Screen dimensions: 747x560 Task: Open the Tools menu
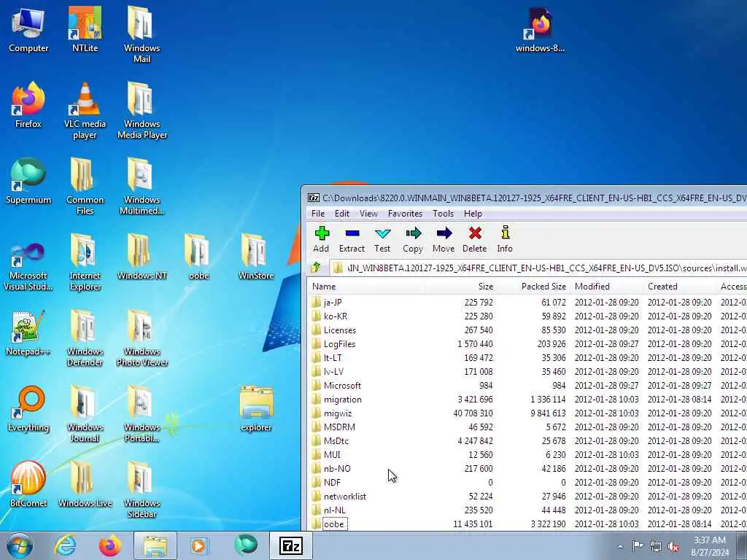coord(443,214)
